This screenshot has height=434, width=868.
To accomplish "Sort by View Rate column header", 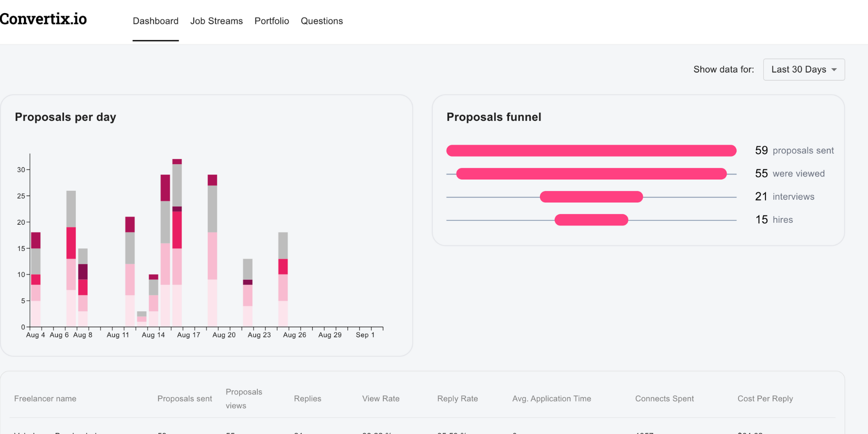I will pos(381,399).
